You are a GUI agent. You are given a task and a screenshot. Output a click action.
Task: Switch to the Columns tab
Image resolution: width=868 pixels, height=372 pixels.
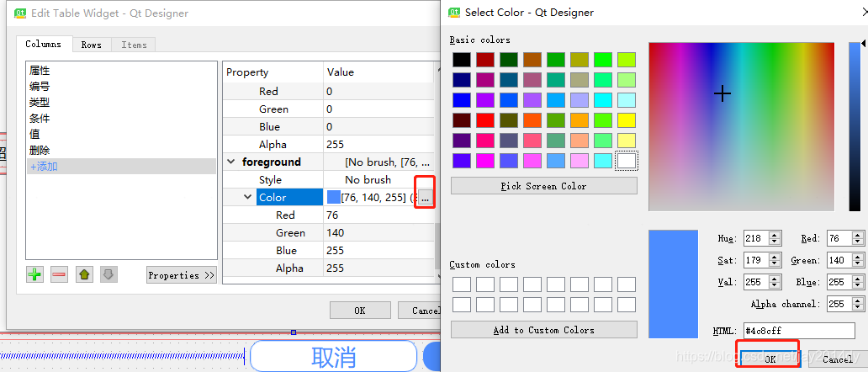click(44, 45)
